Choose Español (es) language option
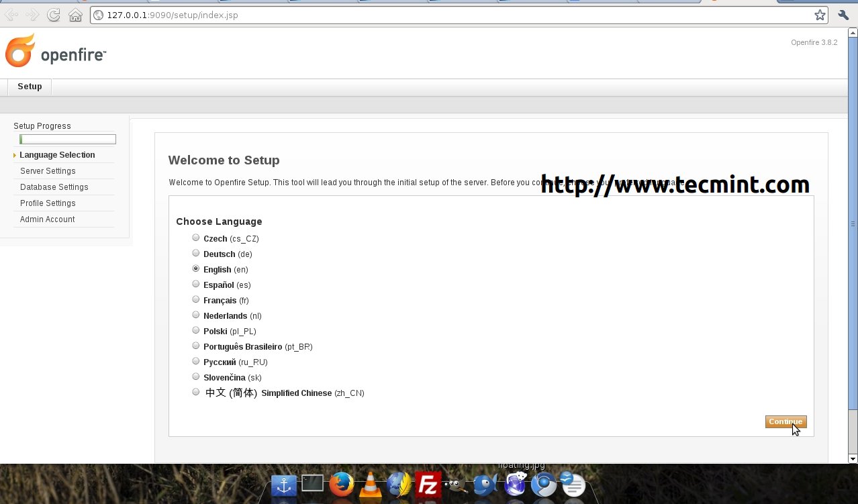This screenshot has width=858, height=504. (x=196, y=284)
